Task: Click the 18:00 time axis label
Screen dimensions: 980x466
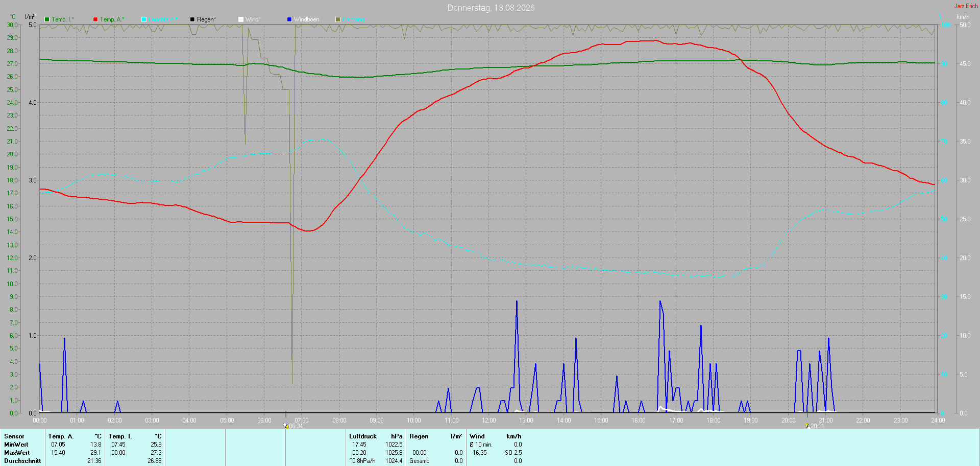Action: tap(714, 421)
